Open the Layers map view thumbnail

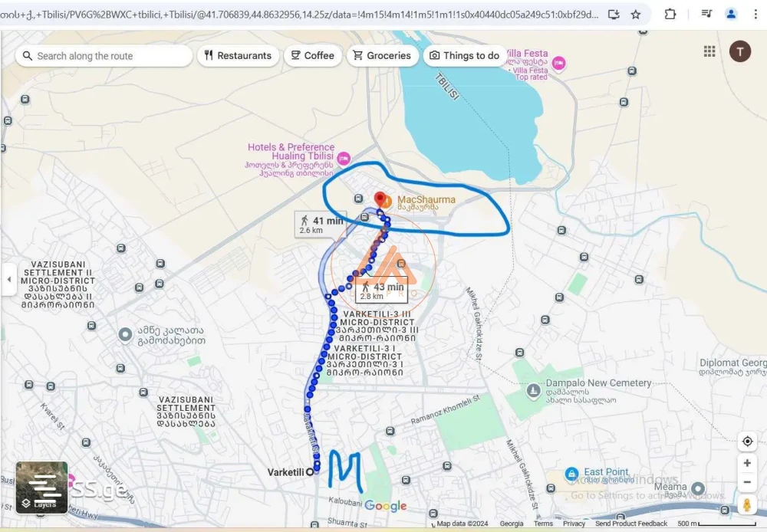tap(42, 488)
